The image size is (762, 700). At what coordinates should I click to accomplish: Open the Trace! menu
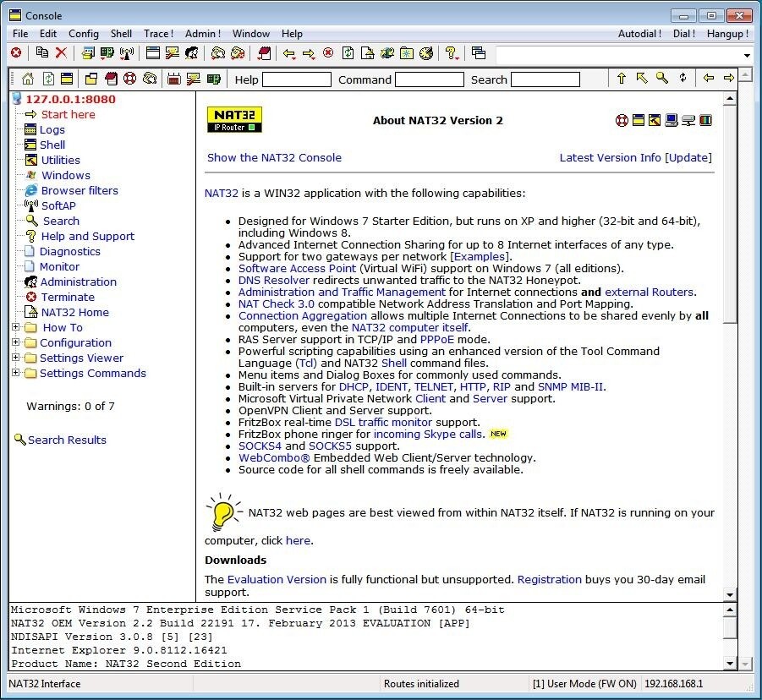[x=158, y=34]
